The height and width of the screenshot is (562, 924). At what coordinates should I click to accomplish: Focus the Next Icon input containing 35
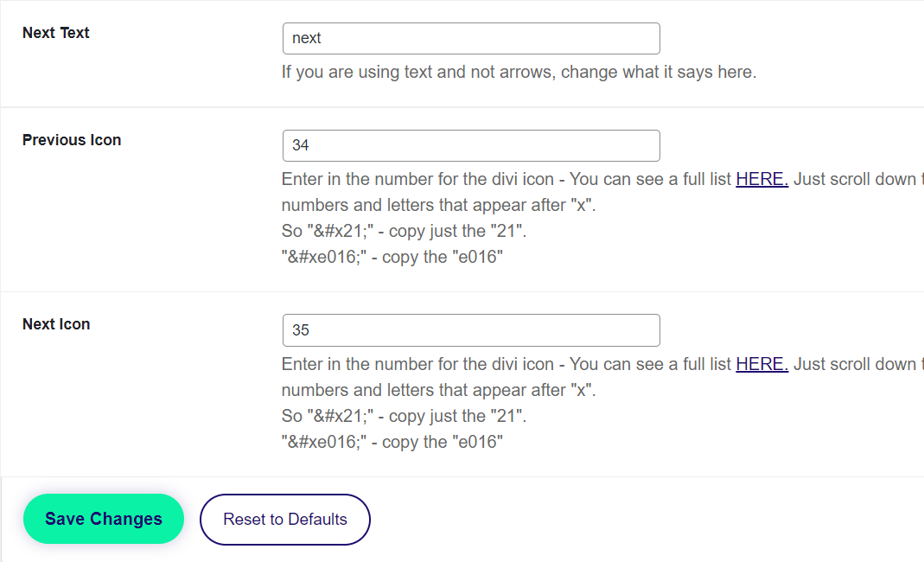471,330
